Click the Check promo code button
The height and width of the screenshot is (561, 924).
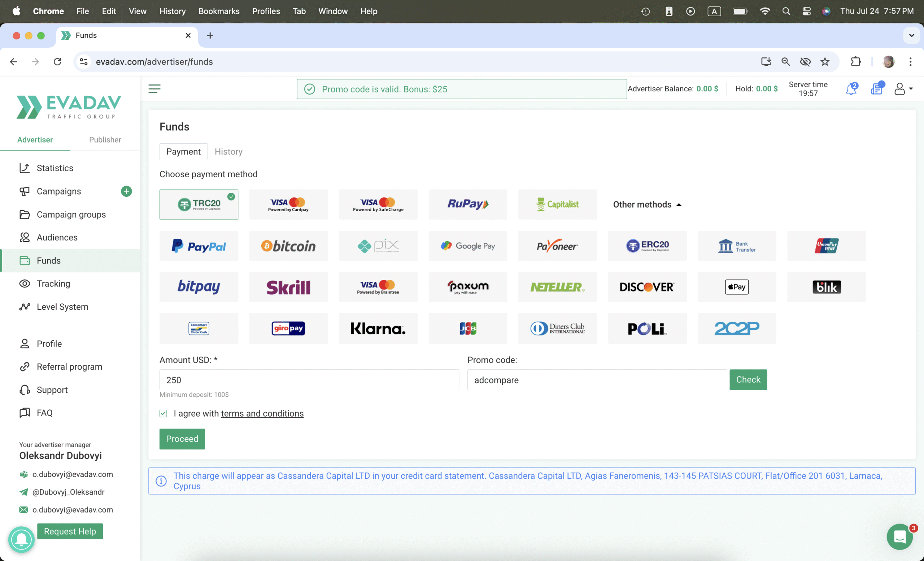pos(748,379)
